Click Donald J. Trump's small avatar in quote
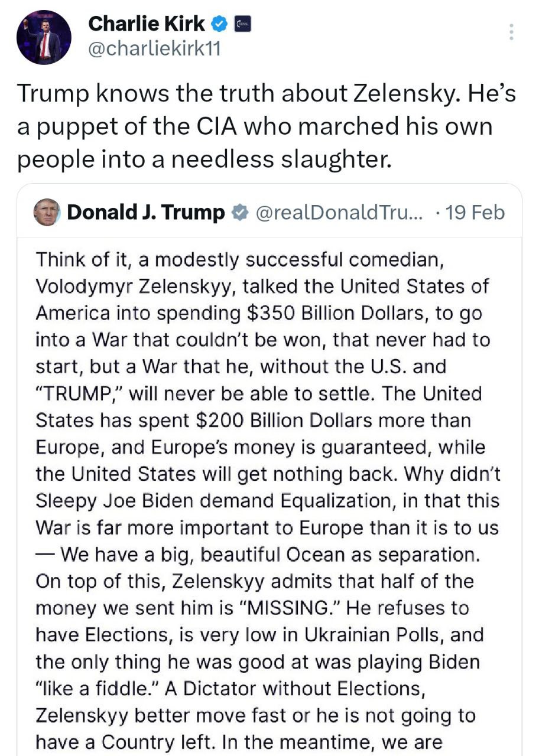This screenshot has height=756, width=539. (x=47, y=212)
